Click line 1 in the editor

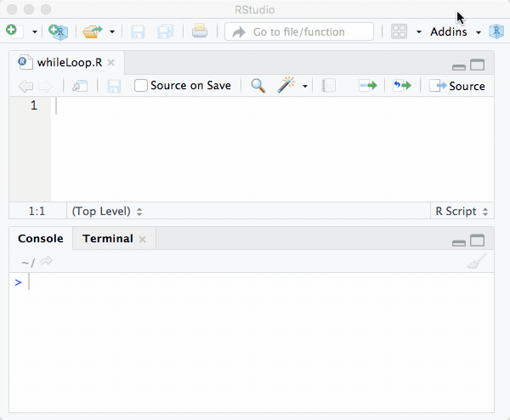(272, 105)
